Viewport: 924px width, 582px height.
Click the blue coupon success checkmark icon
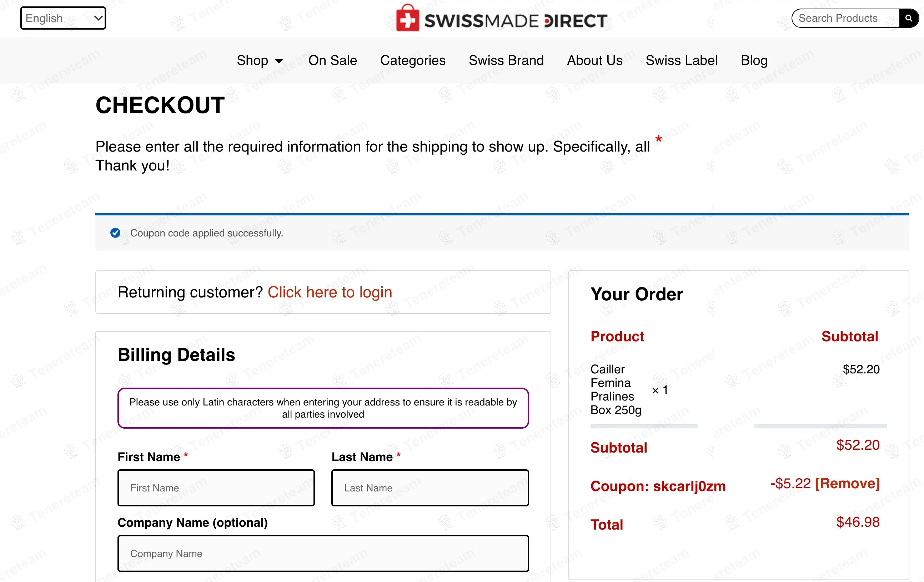click(x=115, y=233)
